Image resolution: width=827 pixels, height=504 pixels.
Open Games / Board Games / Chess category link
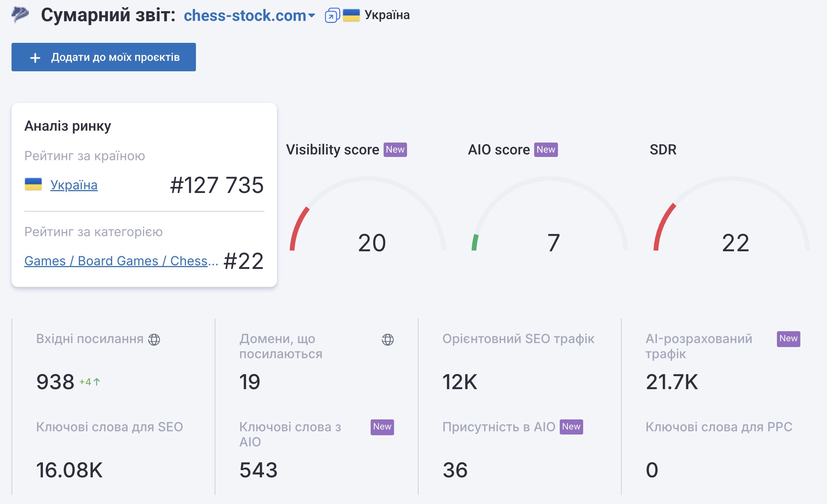click(121, 261)
